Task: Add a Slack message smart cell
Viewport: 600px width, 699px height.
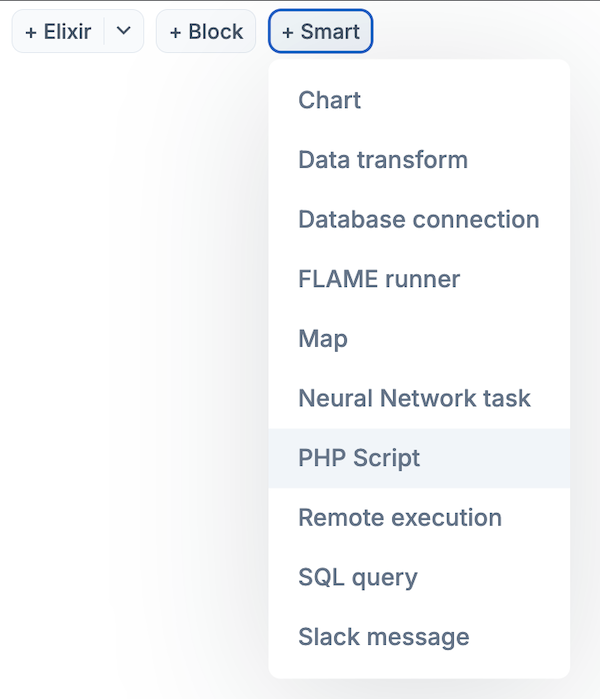Action: (383, 637)
